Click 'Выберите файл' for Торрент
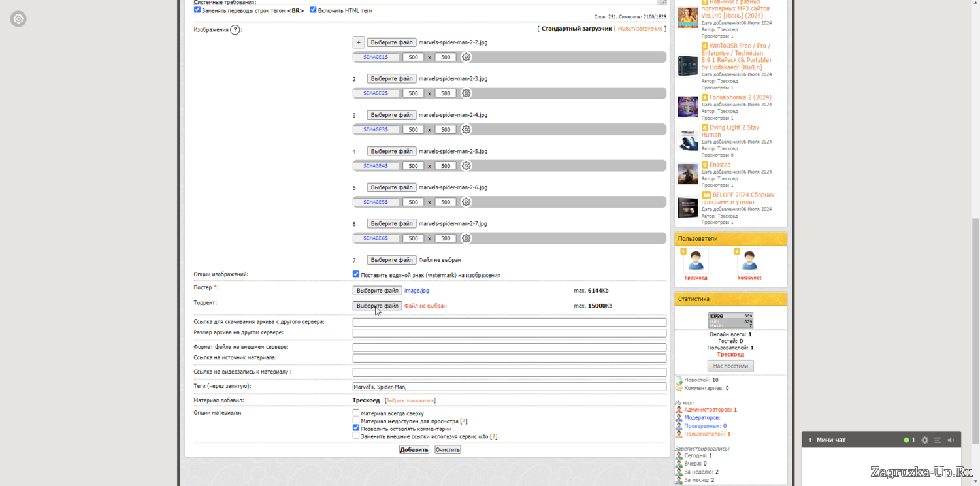980x486 pixels. (377, 306)
